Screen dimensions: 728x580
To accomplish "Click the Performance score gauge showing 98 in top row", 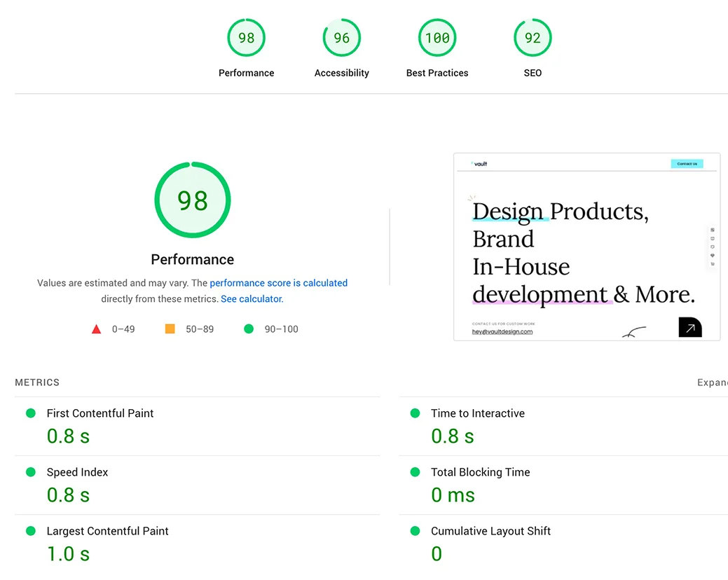I will (246, 38).
